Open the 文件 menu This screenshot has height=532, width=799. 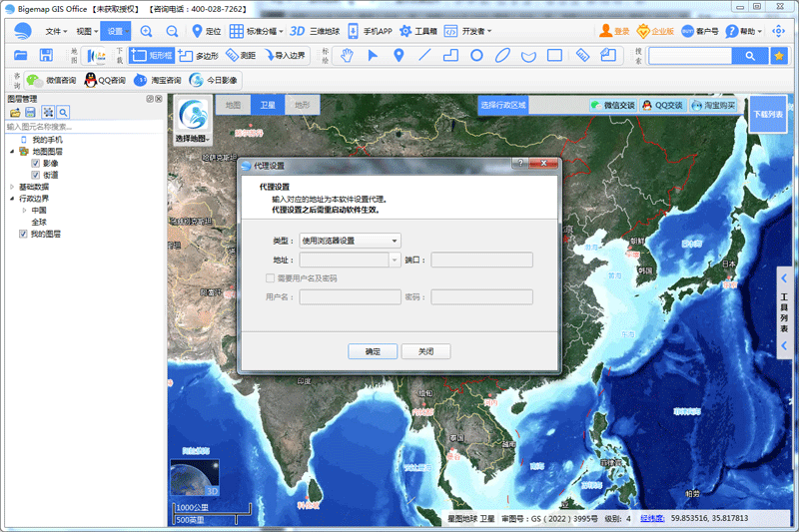(x=56, y=31)
